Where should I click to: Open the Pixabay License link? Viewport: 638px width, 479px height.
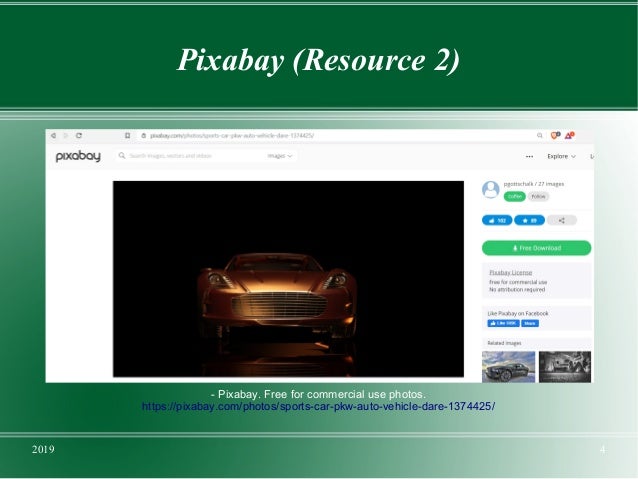511,272
